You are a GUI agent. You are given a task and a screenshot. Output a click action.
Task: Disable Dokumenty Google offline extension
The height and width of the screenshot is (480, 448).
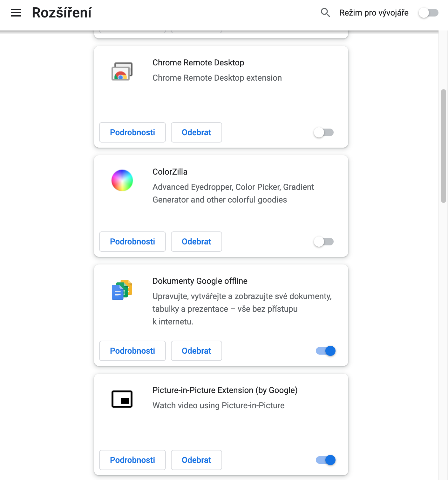point(326,351)
